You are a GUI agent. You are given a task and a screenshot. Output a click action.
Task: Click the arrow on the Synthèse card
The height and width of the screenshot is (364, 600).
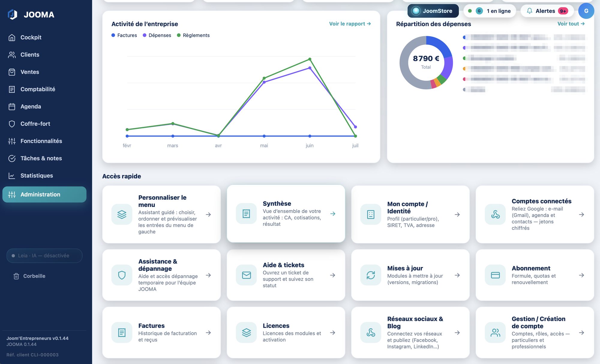(333, 214)
